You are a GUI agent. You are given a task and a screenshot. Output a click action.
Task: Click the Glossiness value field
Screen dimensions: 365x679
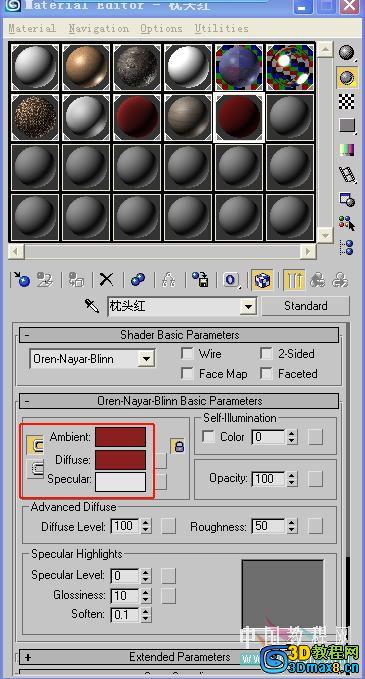coord(125,595)
